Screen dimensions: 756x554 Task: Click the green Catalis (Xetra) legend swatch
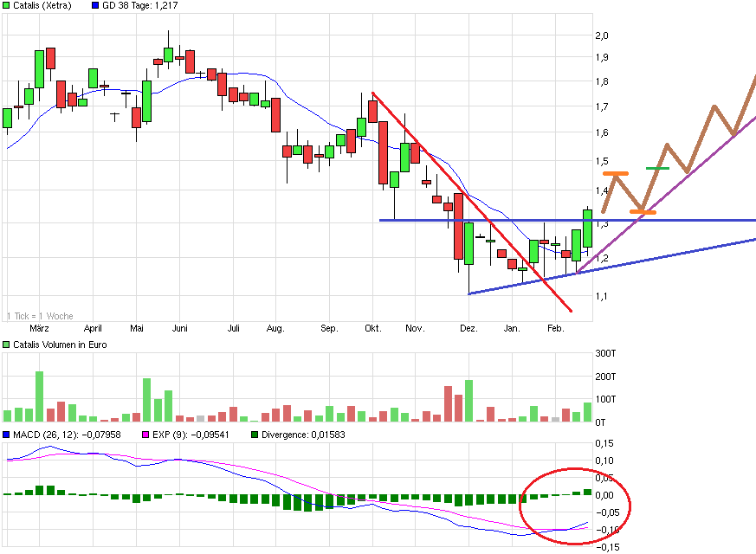(x=8, y=6)
